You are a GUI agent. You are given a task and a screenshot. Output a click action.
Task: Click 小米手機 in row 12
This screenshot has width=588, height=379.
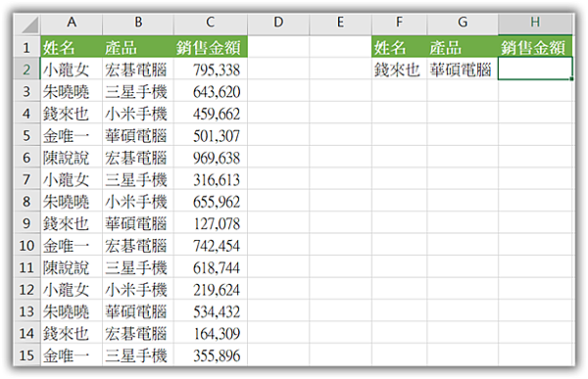(x=136, y=290)
